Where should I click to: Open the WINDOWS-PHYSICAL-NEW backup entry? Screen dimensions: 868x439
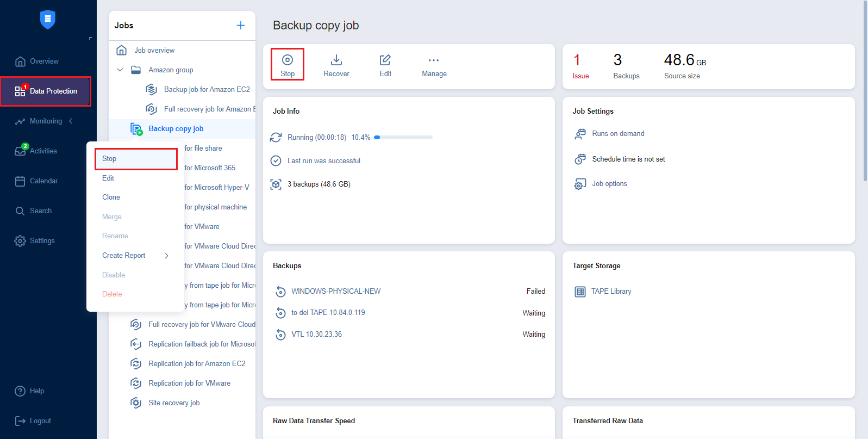(x=336, y=292)
